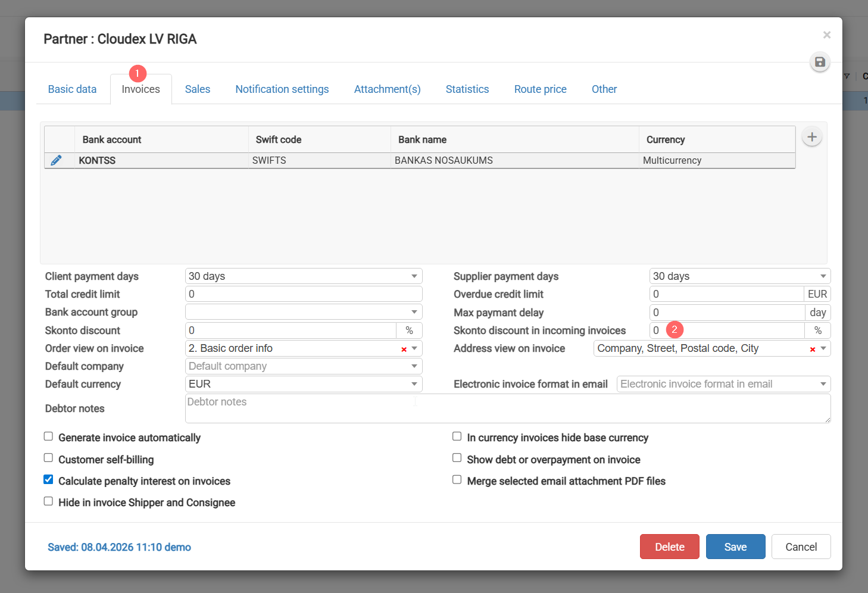The image size is (868, 593).
Task: Focus the Skonto discount input field
Action: pyautogui.click(x=291, y=330)
